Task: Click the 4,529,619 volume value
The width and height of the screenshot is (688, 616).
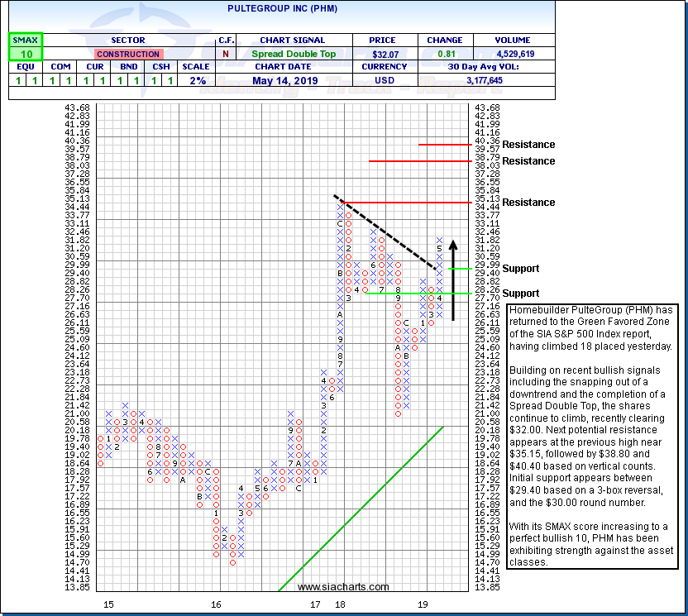Action: (x=513, y=54)
